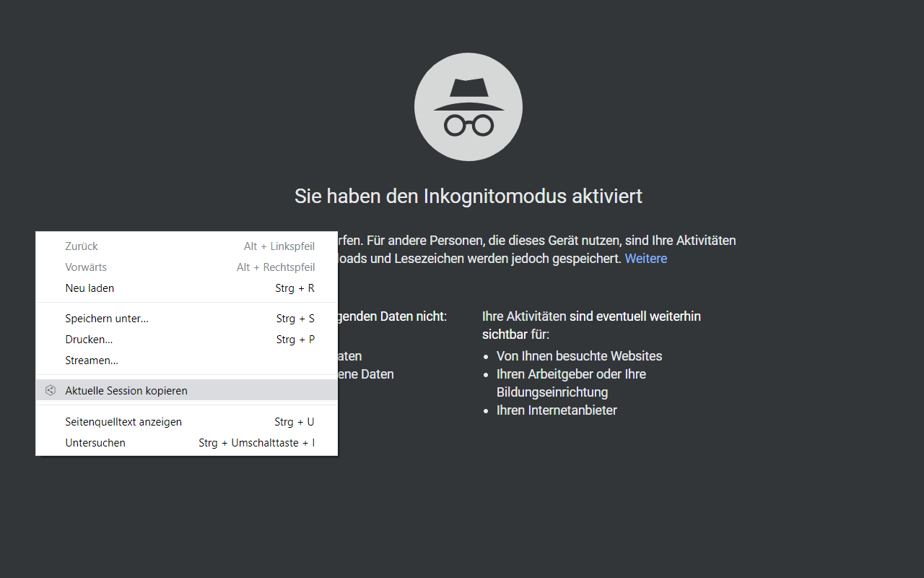Open Seitenquelltext anzeigen entry
924x578 pixels.
(187, 422)
